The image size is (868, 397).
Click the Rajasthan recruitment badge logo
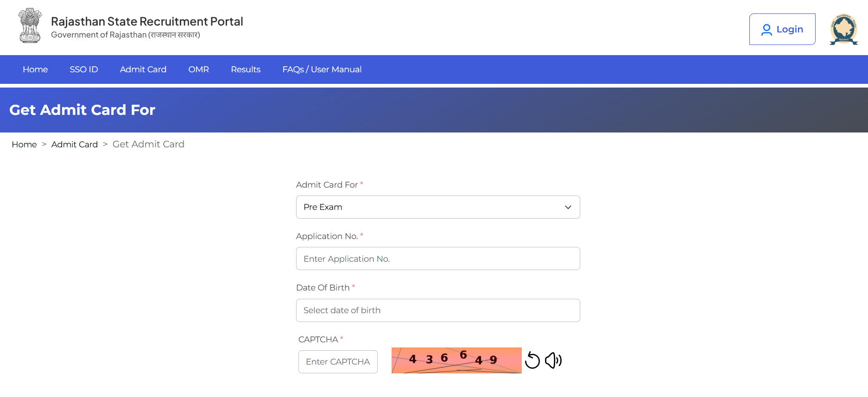(843, 29)
